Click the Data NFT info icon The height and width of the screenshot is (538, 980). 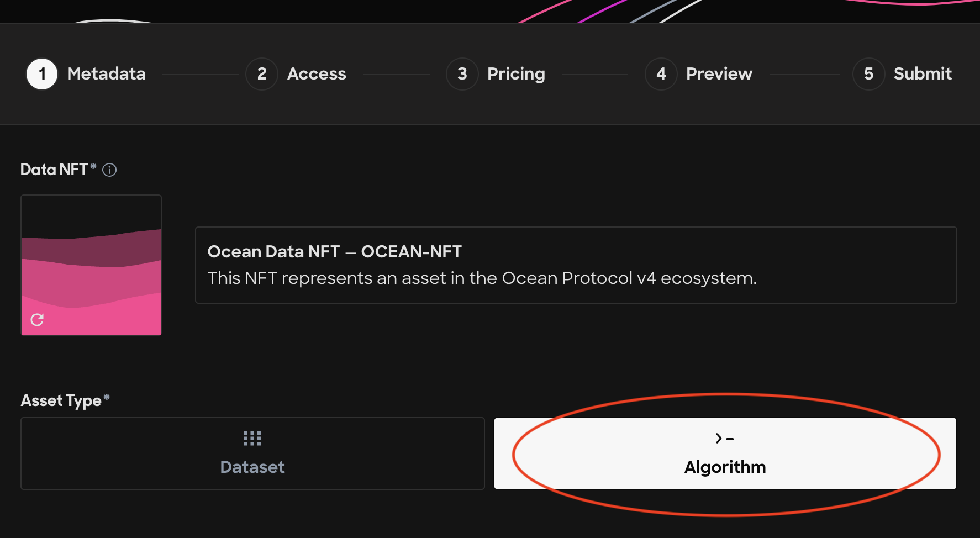pos(109,170)
